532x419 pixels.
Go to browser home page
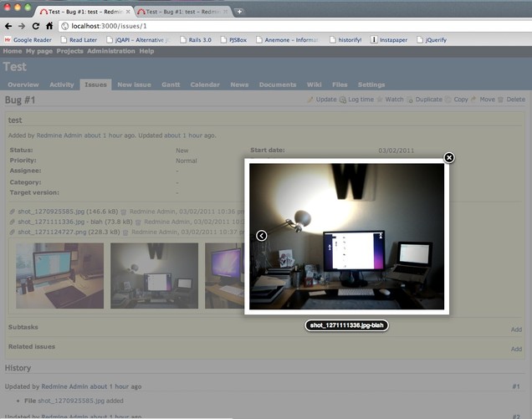pyautogui.click(x=49, y=26)
